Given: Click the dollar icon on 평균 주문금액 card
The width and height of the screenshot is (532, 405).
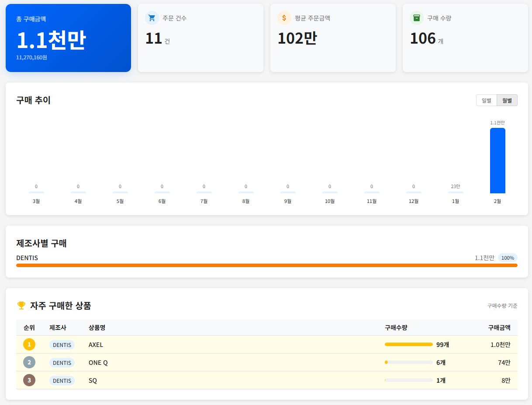Looking at the screenshot, I should (284, 17).
